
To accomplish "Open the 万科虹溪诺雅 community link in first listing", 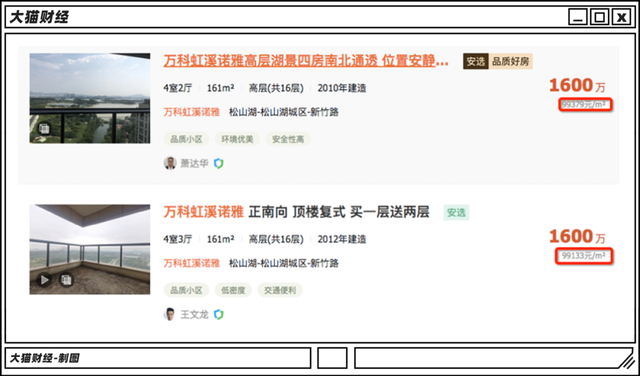I will pos(191,112).
